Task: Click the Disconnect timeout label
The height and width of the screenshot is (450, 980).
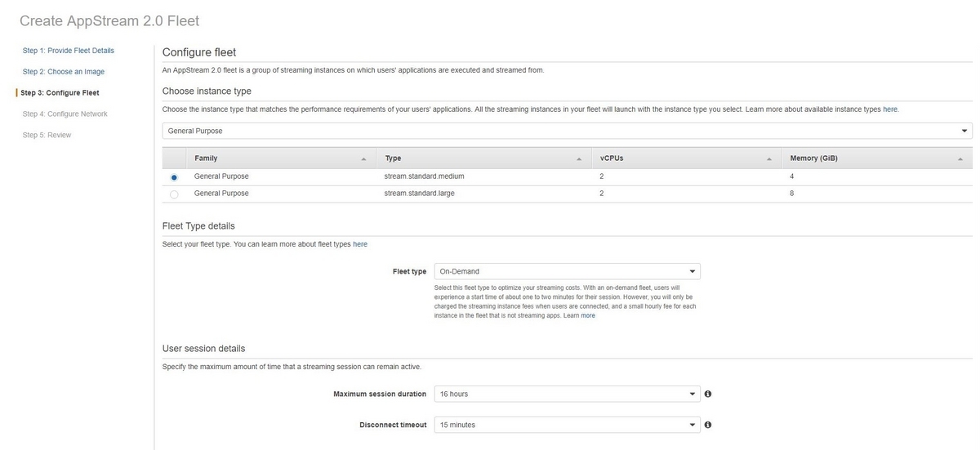Action: [393, 425]
